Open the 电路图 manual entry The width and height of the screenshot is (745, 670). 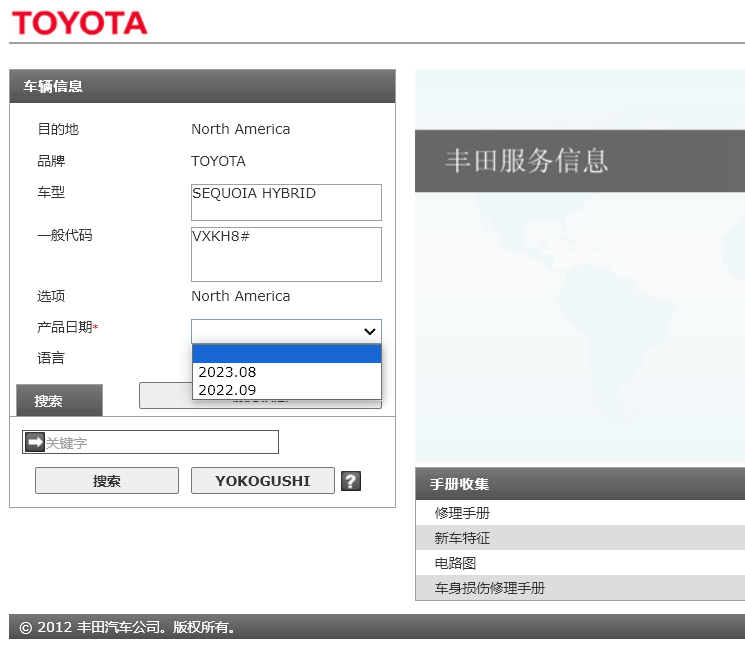pyautogui.click(x=455, y=563)
